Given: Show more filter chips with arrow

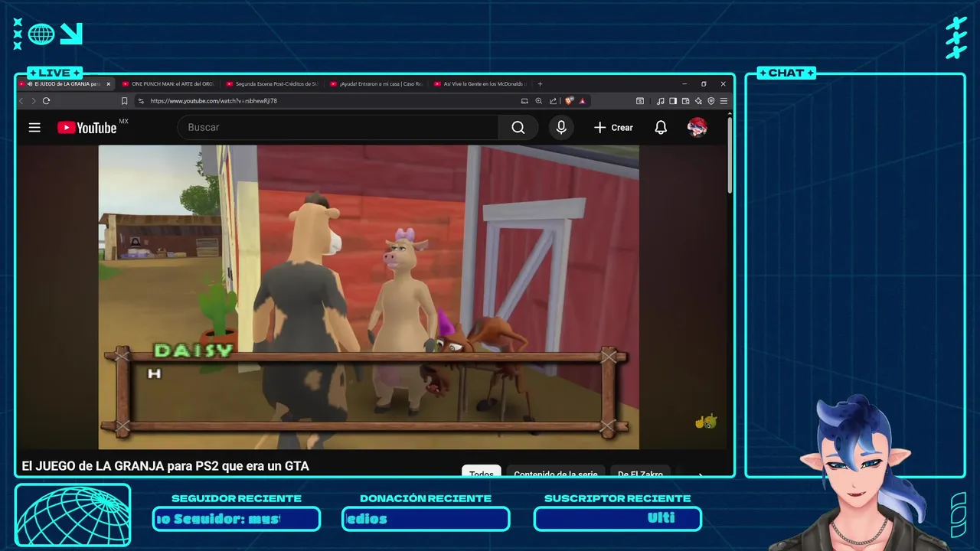Looking at the screenshot, I should click(x=700, y=474).
